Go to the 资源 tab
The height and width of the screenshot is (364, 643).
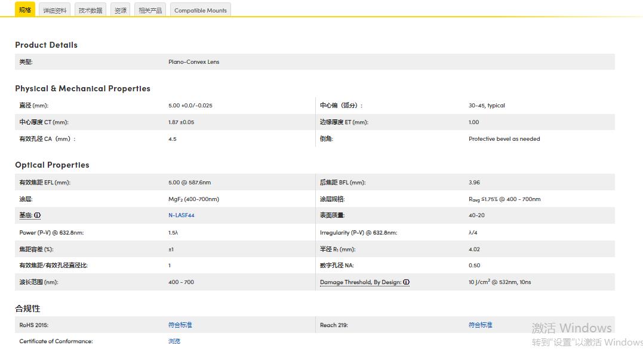[121, 11]
